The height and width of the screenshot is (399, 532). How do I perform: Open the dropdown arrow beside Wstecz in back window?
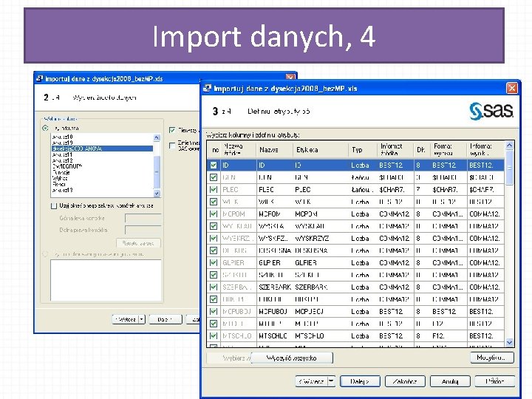[142, 319]
